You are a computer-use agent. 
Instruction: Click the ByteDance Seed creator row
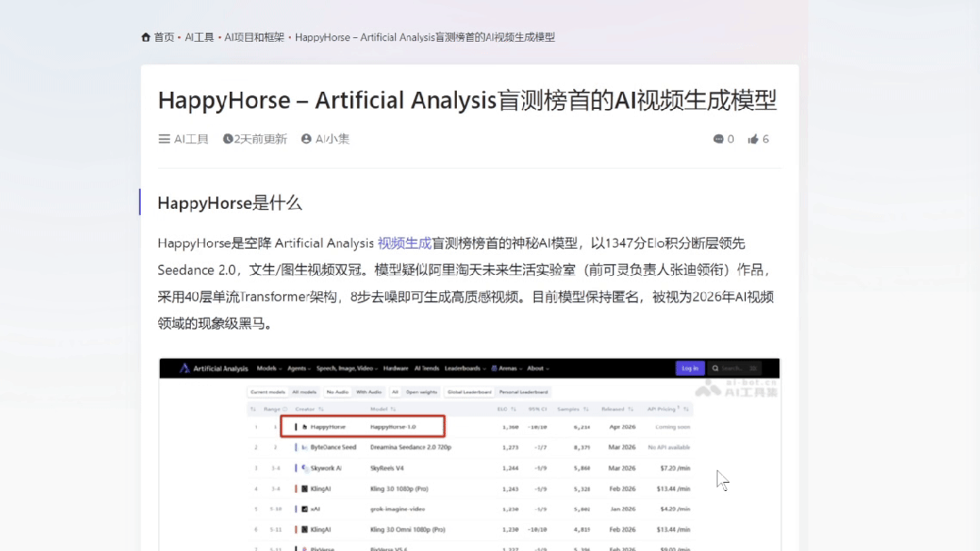(333, 448)
